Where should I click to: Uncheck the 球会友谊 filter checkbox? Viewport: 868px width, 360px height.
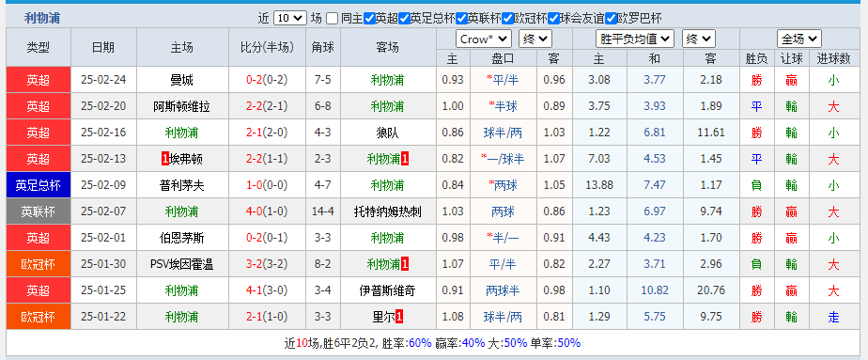[553, 18]
